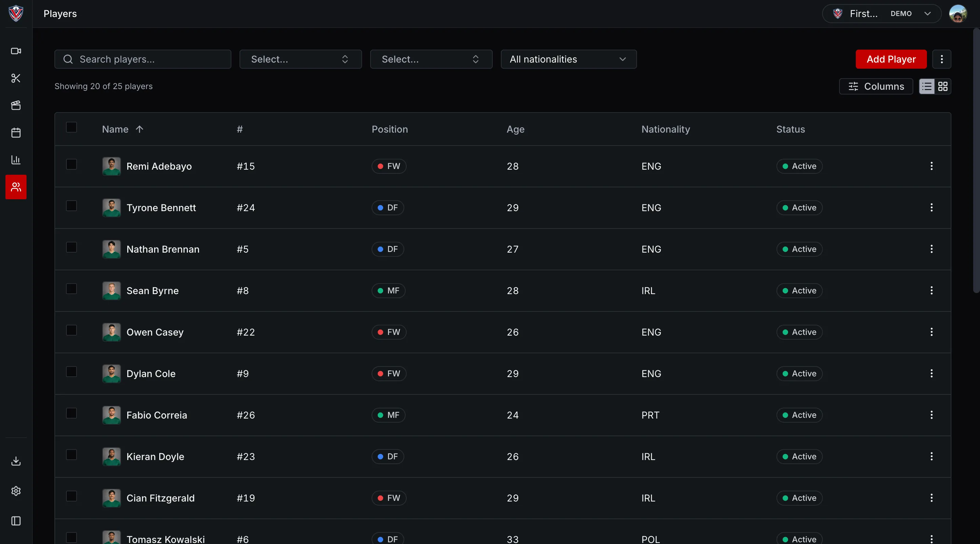
Task: Click the Add Player button
Action: [x=892, y=59]
